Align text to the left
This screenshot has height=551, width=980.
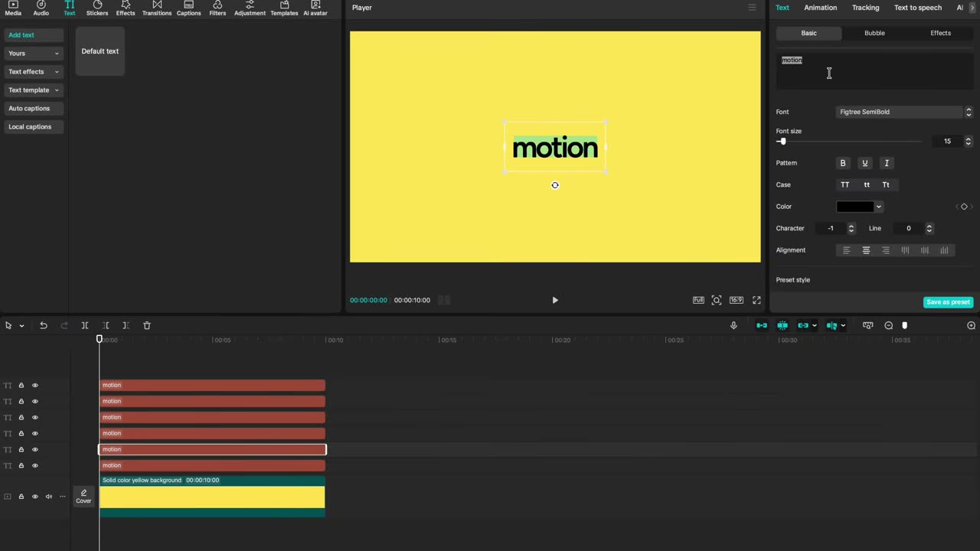click(846, 250)
